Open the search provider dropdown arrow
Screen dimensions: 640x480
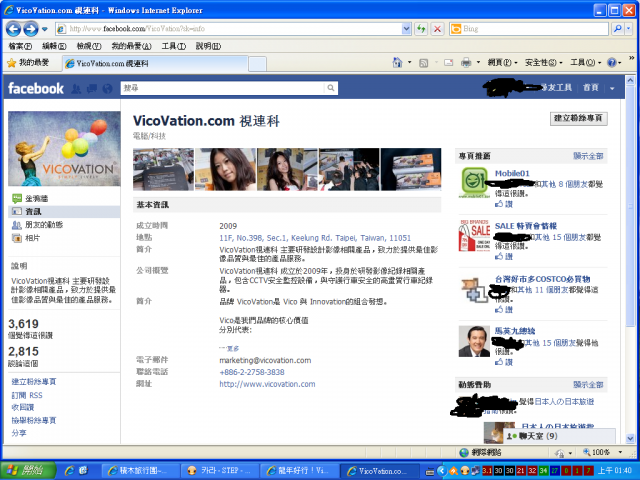click(x=629, y=29)
